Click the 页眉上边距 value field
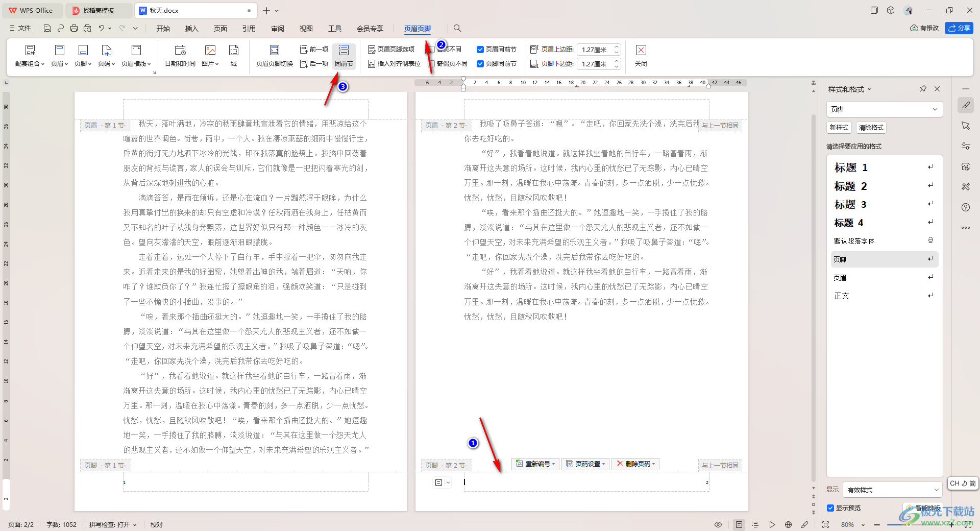This screenshot has height=531, width=980. pos(595,50)
